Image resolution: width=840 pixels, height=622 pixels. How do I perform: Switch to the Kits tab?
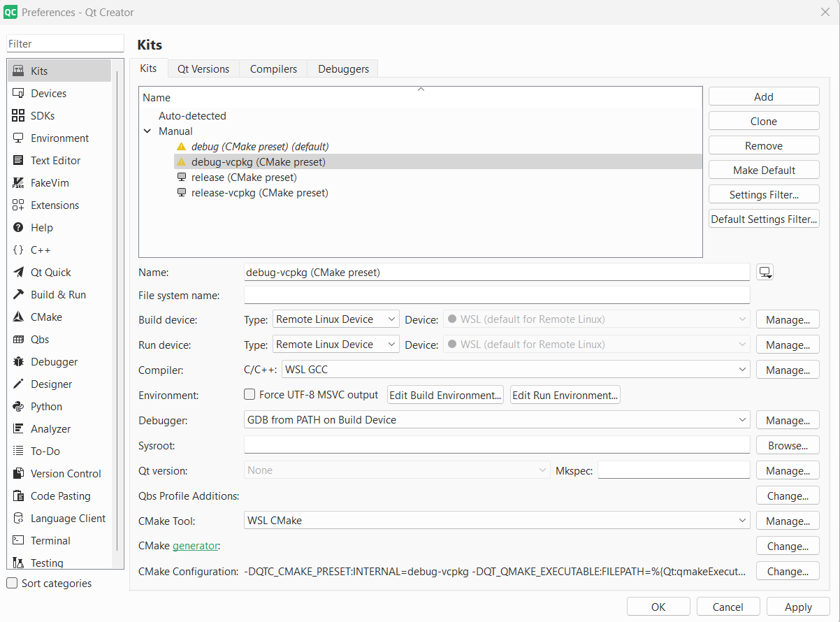tap(148, 68)
